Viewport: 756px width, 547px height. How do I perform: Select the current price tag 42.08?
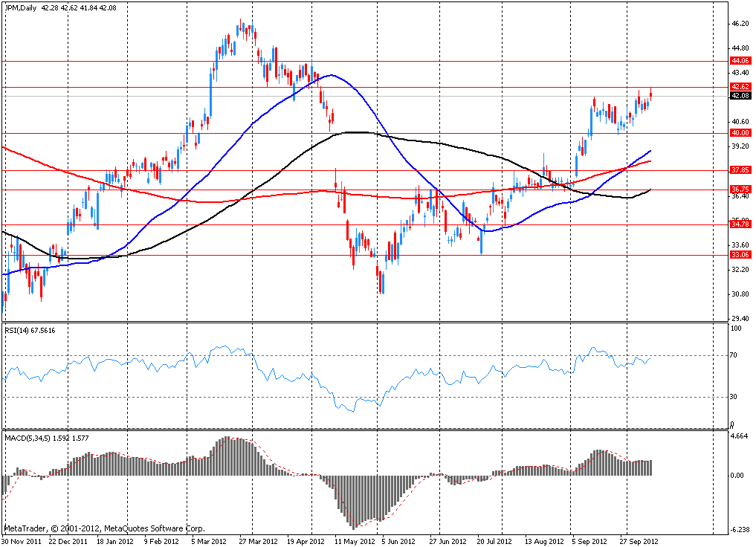tap(739, 96)
